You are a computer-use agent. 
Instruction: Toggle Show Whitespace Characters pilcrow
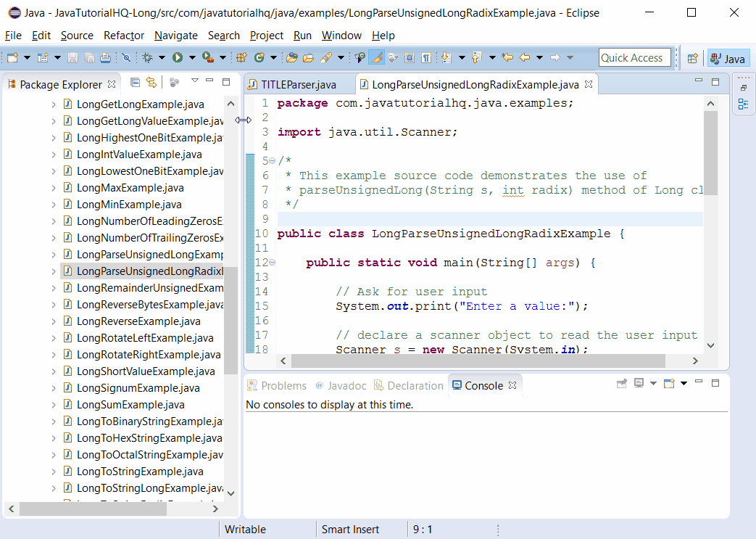(426, 58)
